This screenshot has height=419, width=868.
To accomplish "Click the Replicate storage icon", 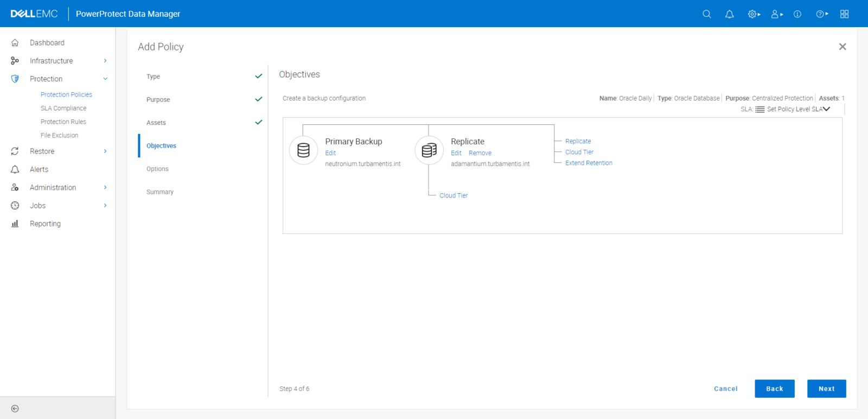I will 429,150.
